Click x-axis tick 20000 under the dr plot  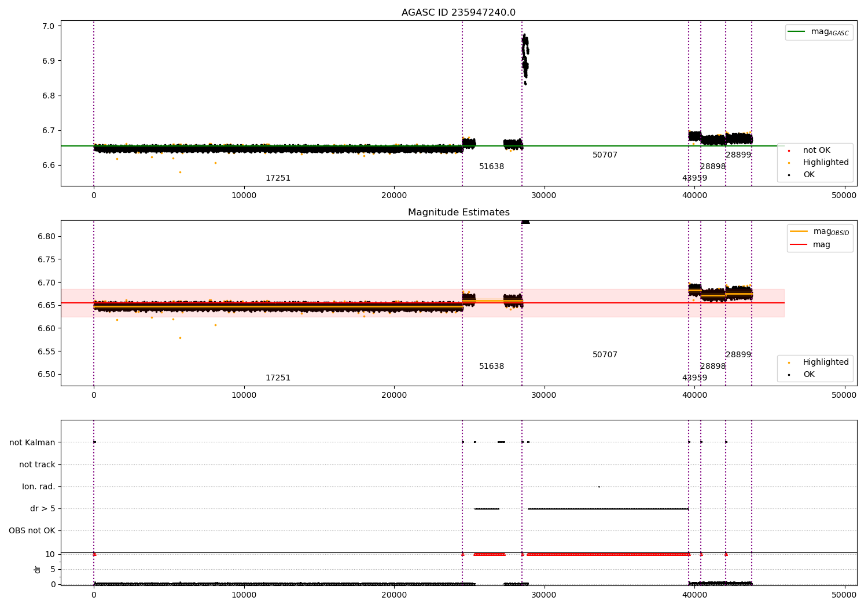click(x=394, y=594)
